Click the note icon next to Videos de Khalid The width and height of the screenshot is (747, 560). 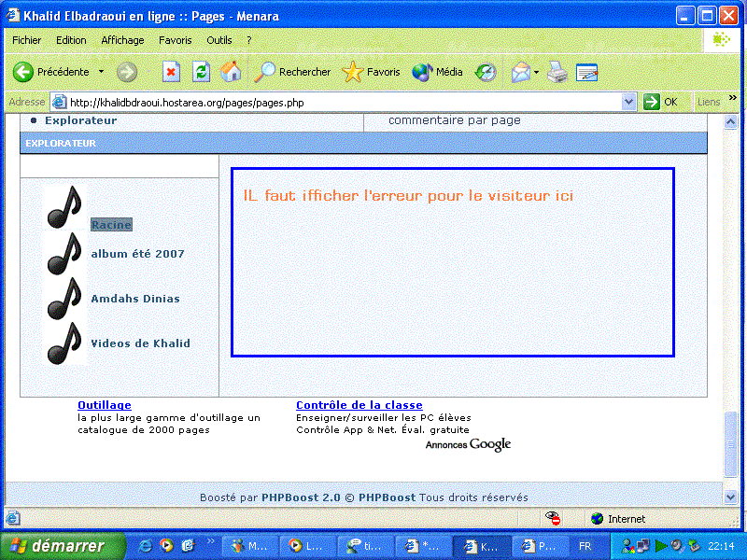[62, 342]
